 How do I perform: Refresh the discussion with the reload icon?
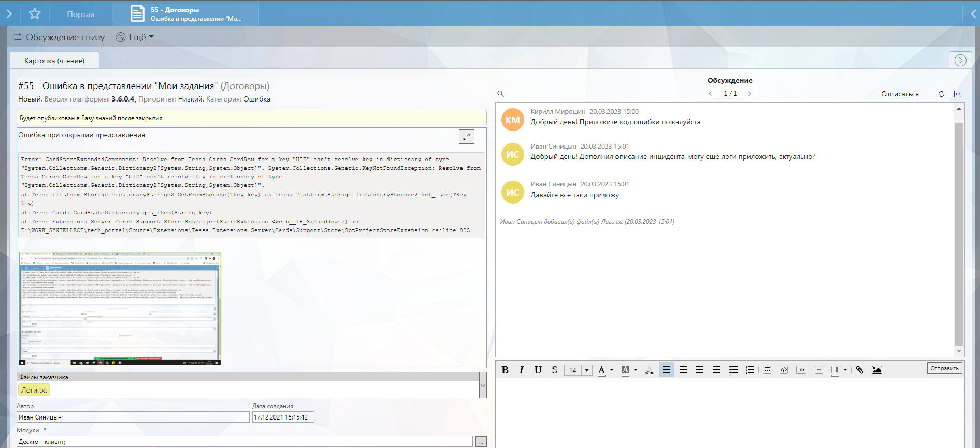coord(941,94)
